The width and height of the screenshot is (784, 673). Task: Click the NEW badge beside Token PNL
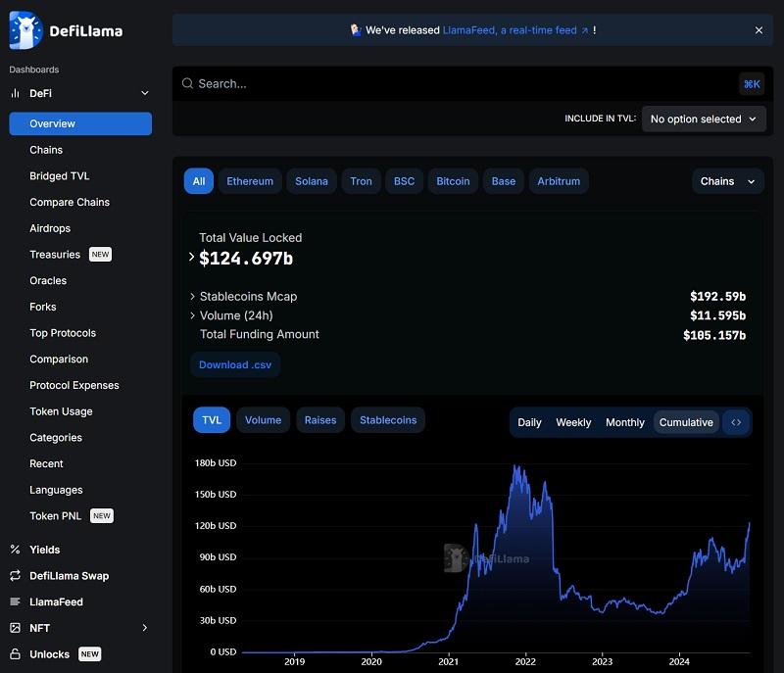pyautogui.click(x=102, y=515)
